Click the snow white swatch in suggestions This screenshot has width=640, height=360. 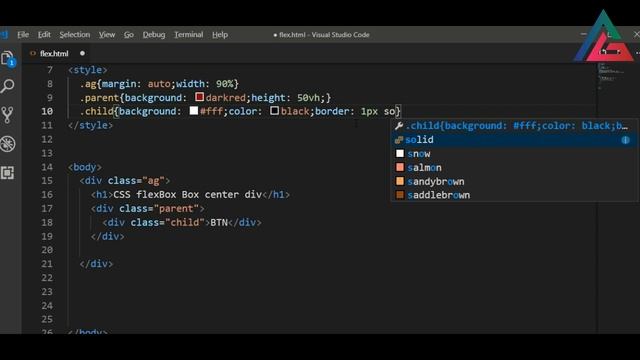click(x=400, y=153)
